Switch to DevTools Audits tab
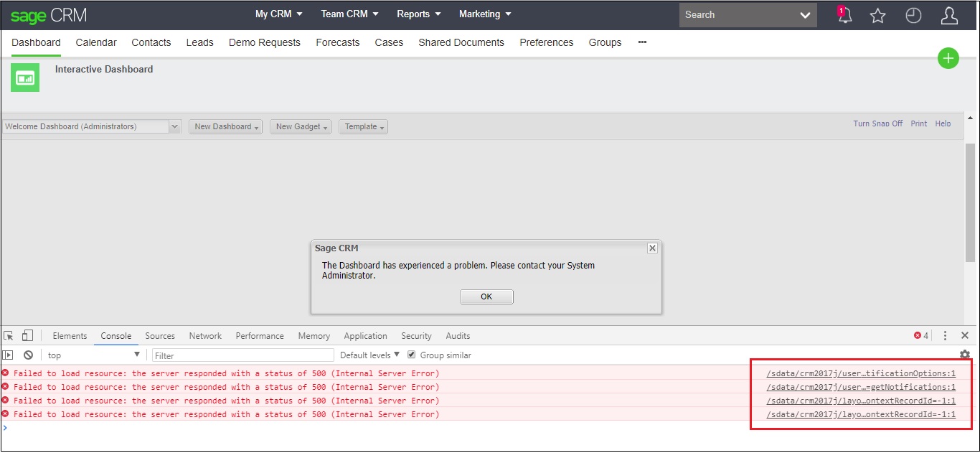Image resolution: width=980 pixels, height=453 pixels. (458, 335)
